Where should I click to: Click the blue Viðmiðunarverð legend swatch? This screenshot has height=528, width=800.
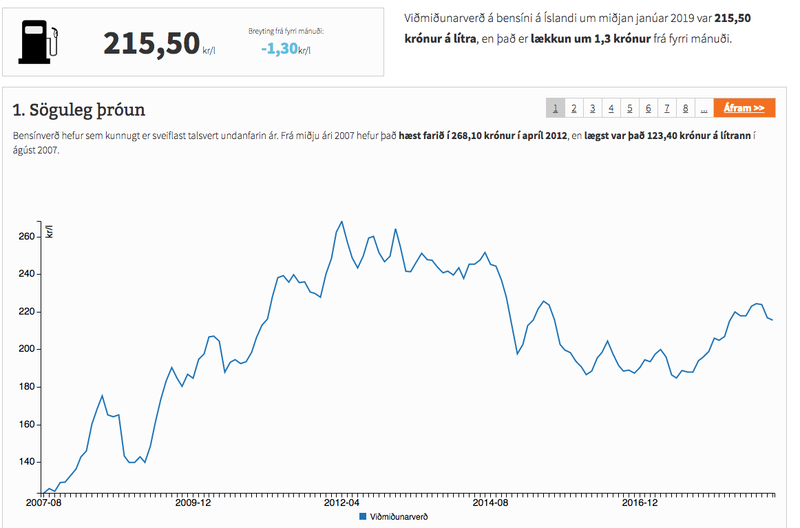coord(362,518)
